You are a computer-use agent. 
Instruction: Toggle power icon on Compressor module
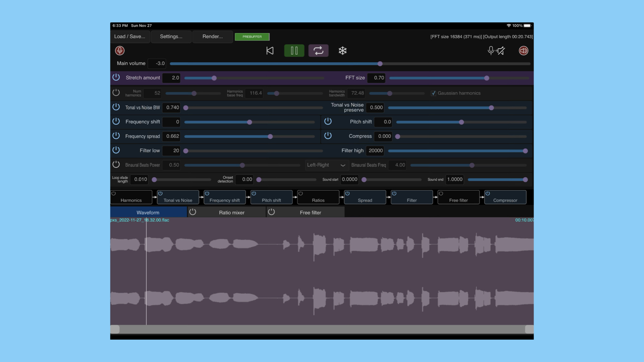[488, 193]
